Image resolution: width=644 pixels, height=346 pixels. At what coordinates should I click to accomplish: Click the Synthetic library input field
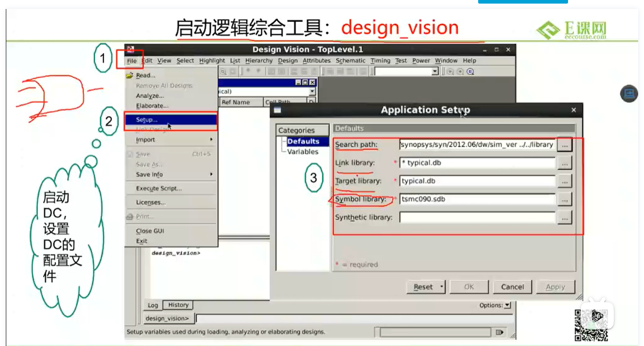(x=477, y=217)
